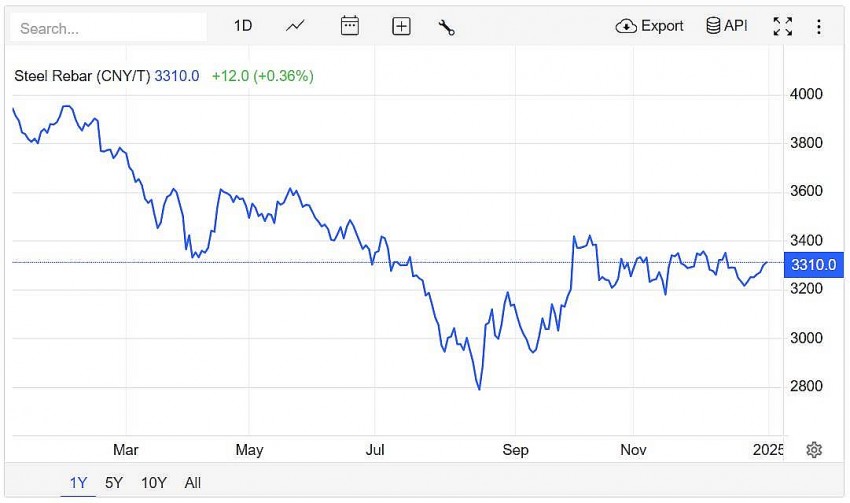Image resolution: width=850 pixels, height=503 pixels.
Task: Open the API database button
Action: 727,26
